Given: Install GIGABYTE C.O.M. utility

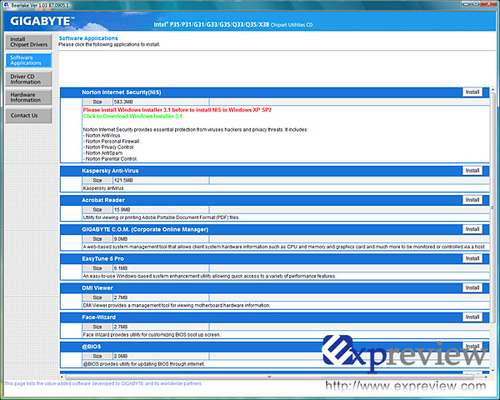Looking at the screenshot, I should click(472, 229).
